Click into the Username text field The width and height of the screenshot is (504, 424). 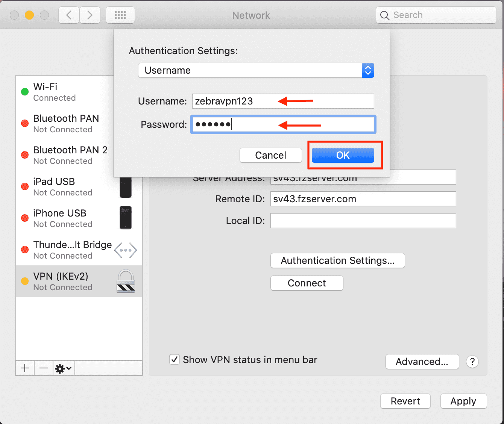tap(283, 101)
